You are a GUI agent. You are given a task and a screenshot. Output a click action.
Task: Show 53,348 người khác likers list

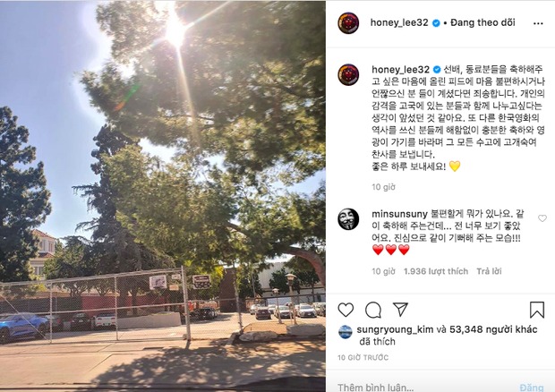[x=493, y=329]
